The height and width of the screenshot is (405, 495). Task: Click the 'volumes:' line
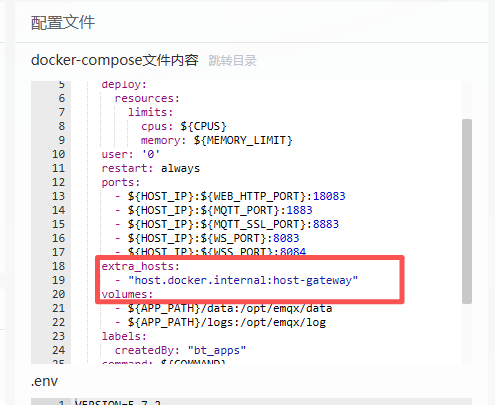(x=127, y=294)
